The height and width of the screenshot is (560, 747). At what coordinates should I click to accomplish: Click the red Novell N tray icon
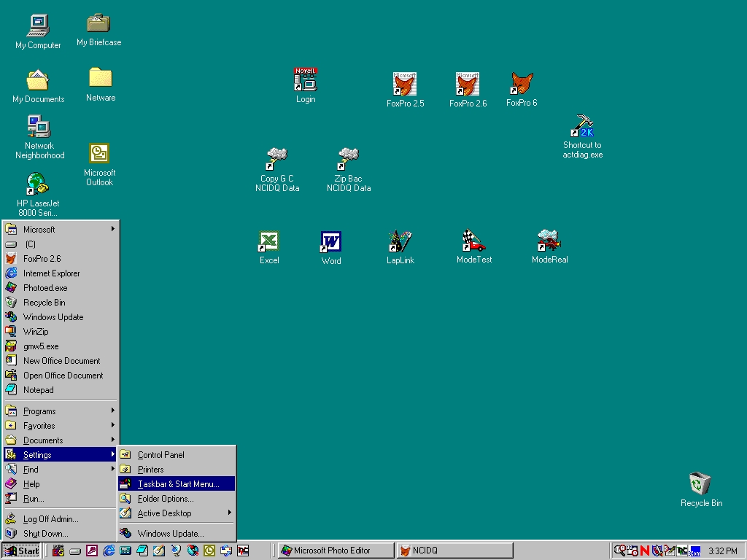(x=645, y=551)
